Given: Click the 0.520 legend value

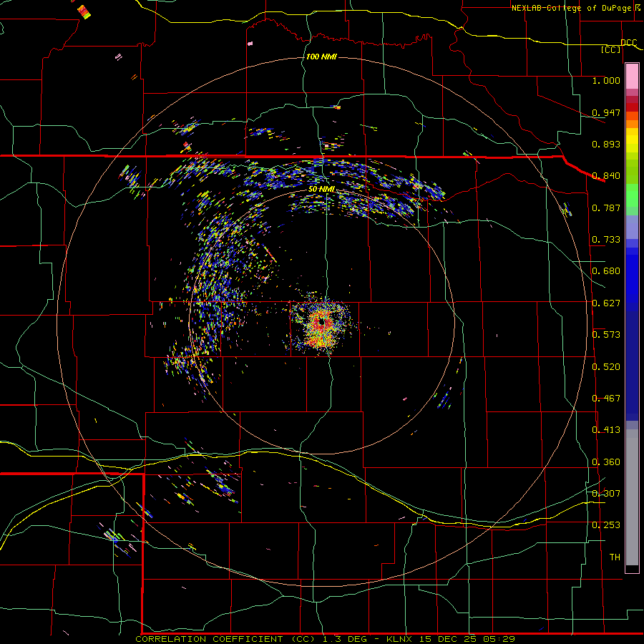Looking at the screenshot, I should coord(606,367).
